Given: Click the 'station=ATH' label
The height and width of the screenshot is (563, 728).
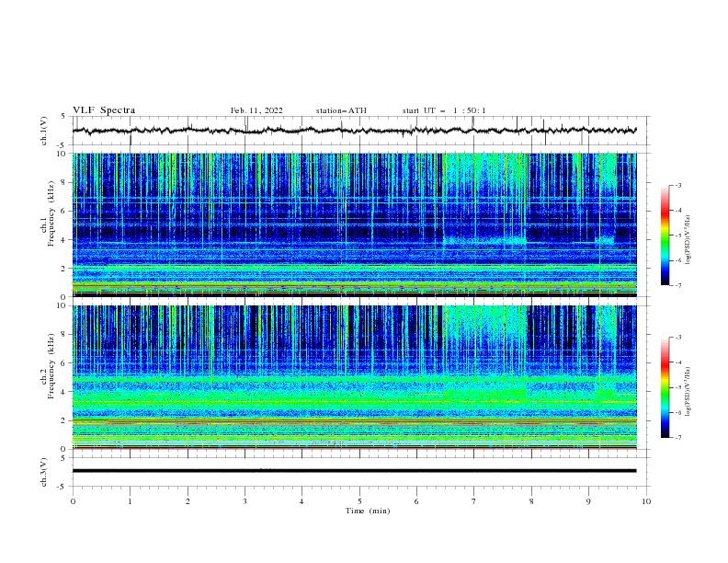Looking at the screenshot, I should click(341, 110).
